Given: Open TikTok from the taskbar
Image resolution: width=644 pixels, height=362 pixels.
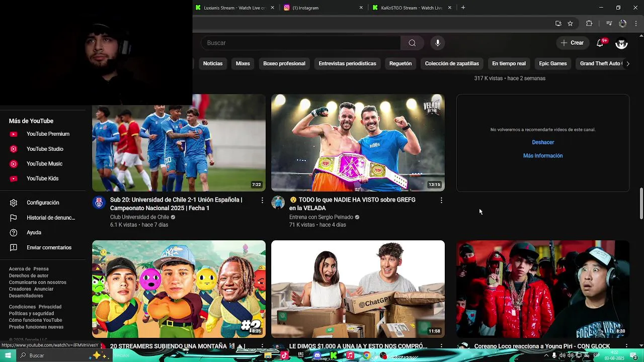Looking at the screenshot, I should (x=284, y=355).
